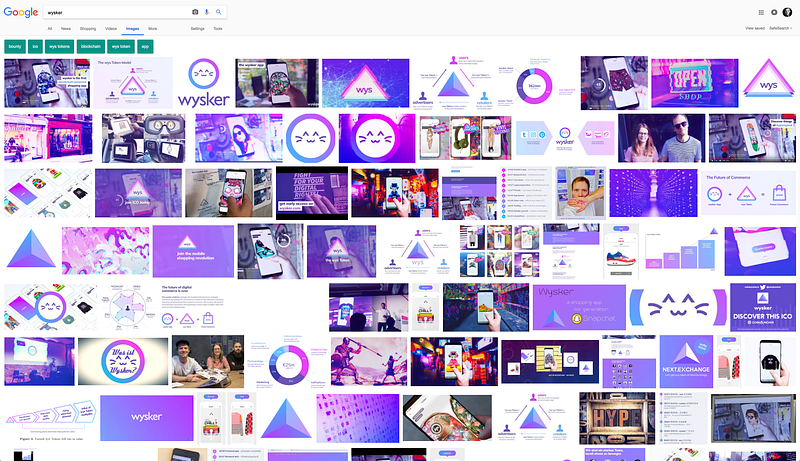
Task: Open the purple tunnel image
Action: (x=653, y=193)
